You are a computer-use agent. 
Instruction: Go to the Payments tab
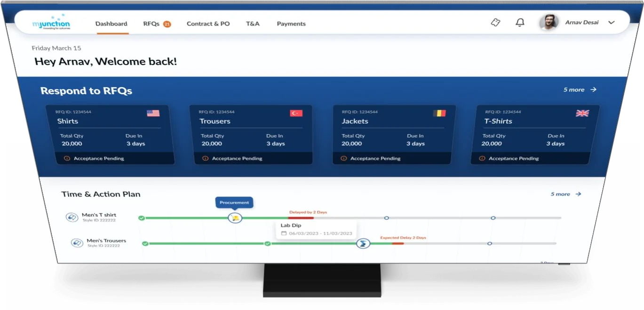point(291,24)
